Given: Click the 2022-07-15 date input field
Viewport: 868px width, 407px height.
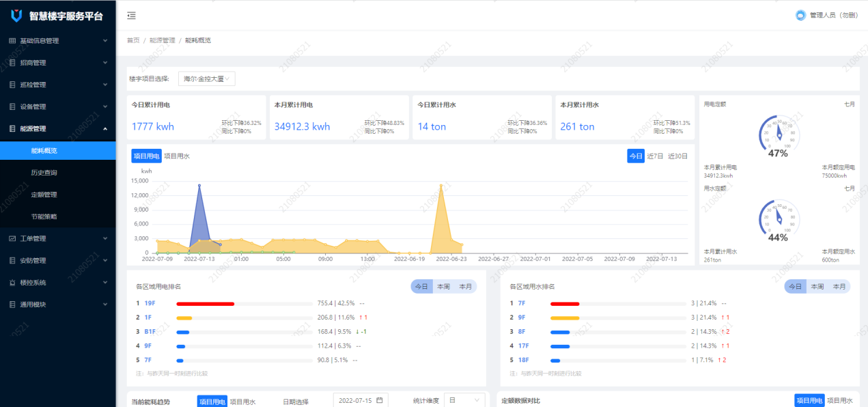Looking at the screenshot, I should (355, 400).
